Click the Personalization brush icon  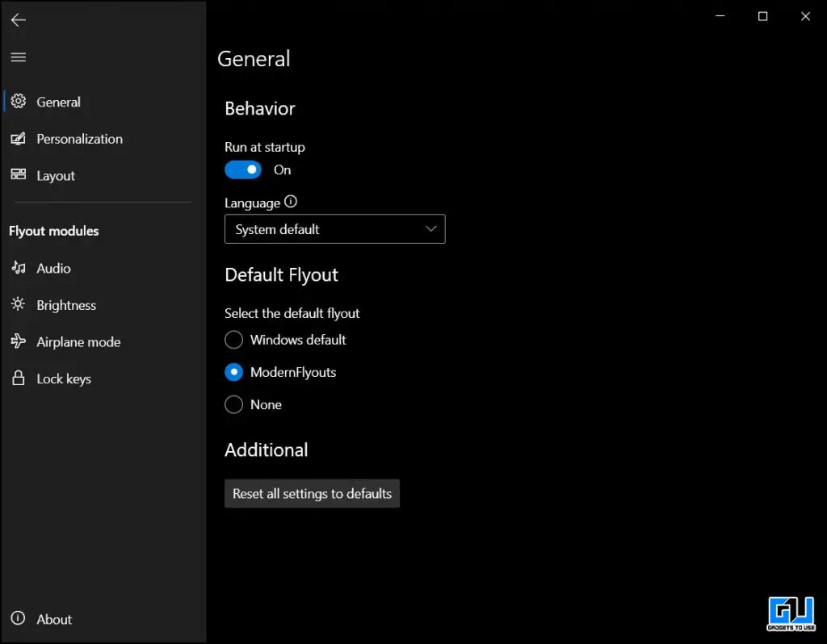pos(18,139)
